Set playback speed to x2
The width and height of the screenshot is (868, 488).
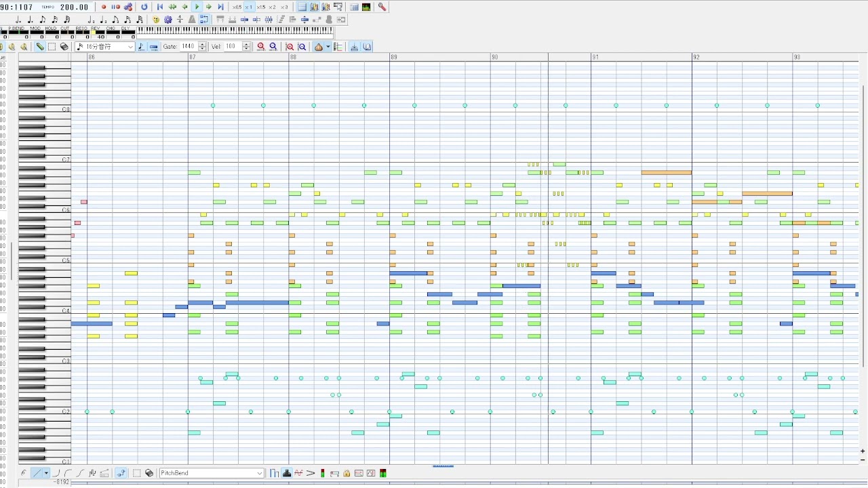tap(273, 7)
